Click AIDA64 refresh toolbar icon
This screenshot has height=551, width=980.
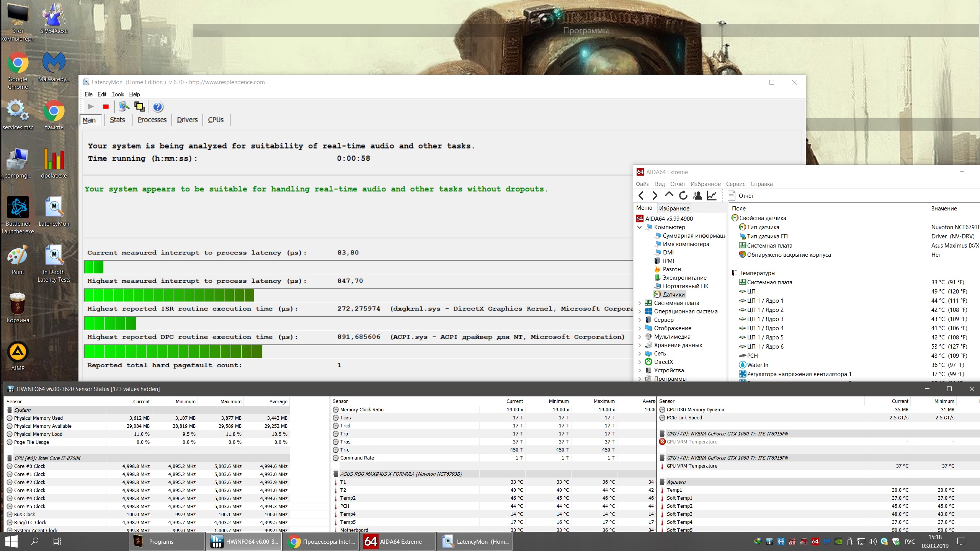[x=683, y=196]
